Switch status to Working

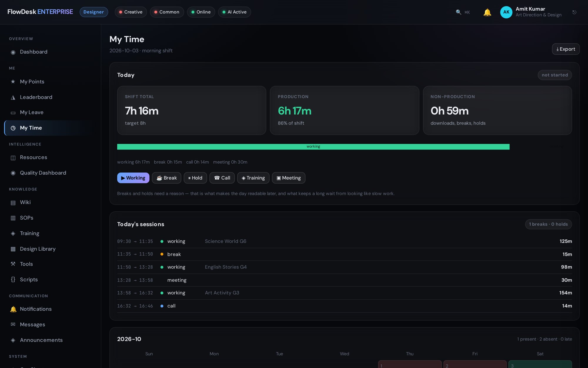pos(133,178)
